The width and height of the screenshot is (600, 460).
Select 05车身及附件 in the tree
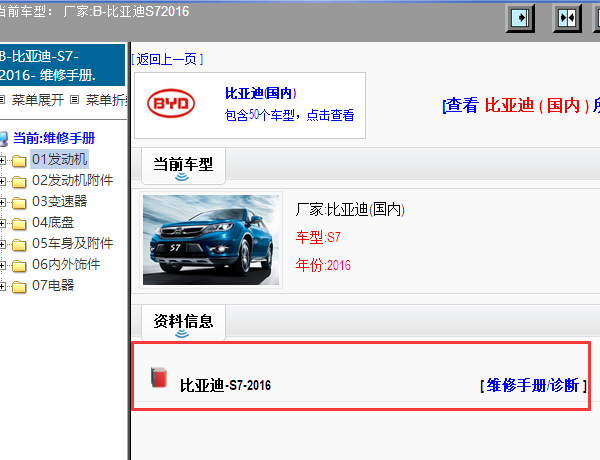tap(73, 243)
